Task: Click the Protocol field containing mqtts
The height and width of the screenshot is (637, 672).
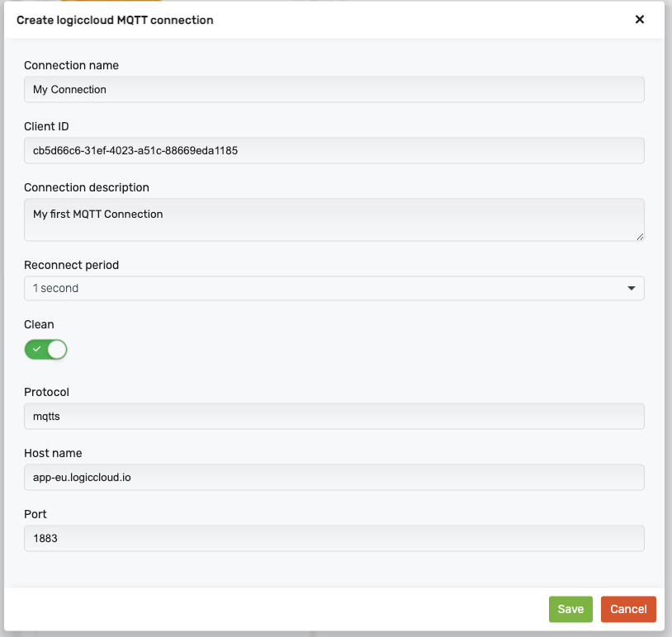Action: 334,416
